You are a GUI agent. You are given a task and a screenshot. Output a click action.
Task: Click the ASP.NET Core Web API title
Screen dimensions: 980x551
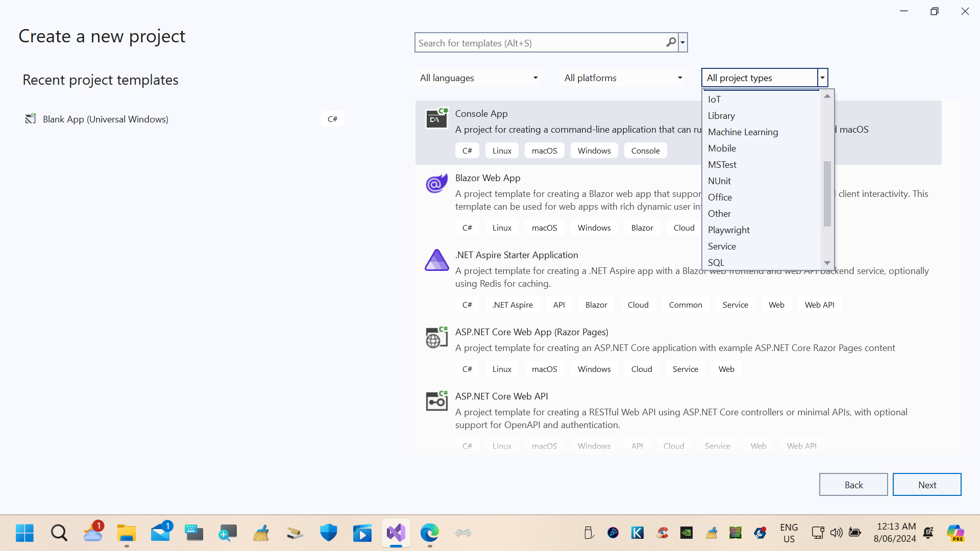[501, 396]
